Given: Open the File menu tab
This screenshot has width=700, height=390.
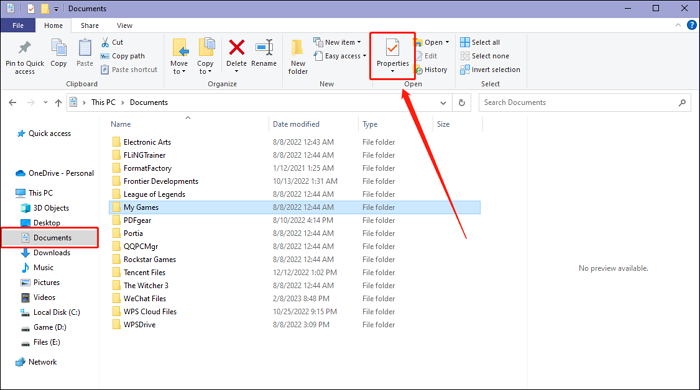Looking at the screenshot, I should (18, 25).
